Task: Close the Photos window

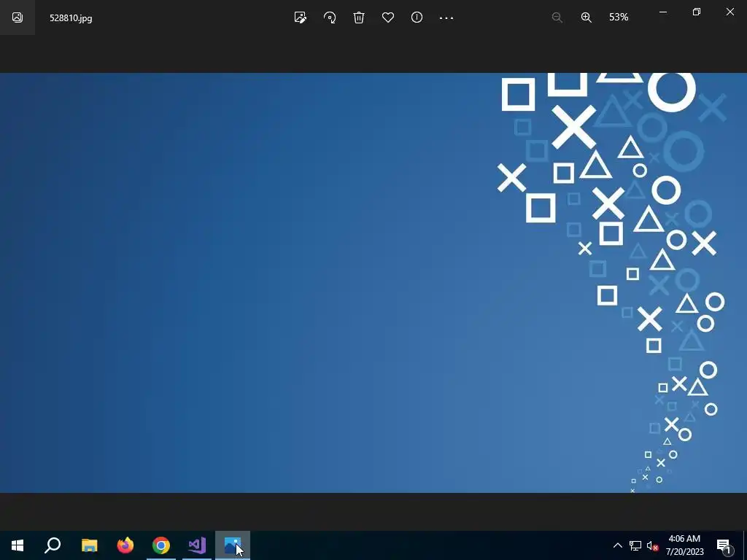Action: [729, 12]
